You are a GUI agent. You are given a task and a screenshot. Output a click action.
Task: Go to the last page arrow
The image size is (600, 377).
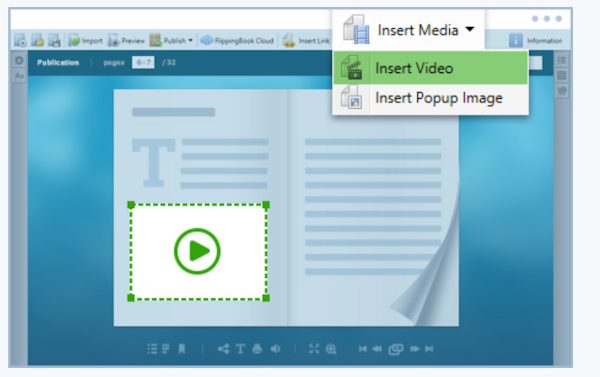click(429, 349)
